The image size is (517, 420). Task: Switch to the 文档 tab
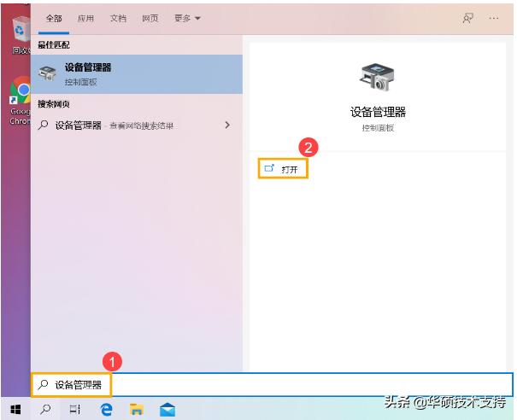(x=118, y=18)
